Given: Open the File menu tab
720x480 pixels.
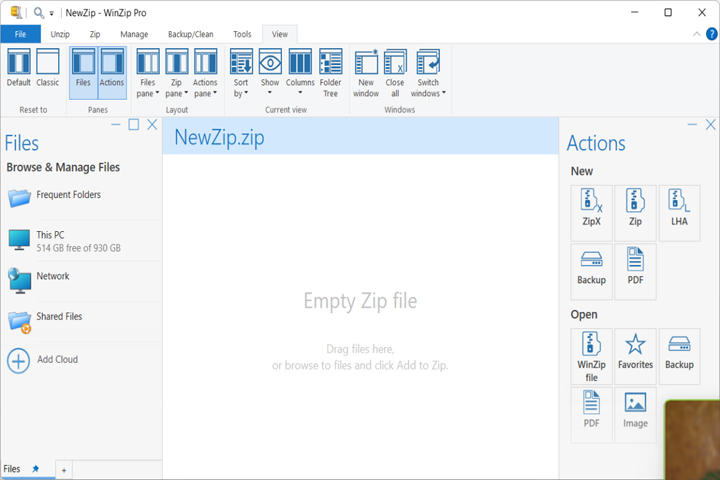Looking at the screenshot, I should point(20,34).
